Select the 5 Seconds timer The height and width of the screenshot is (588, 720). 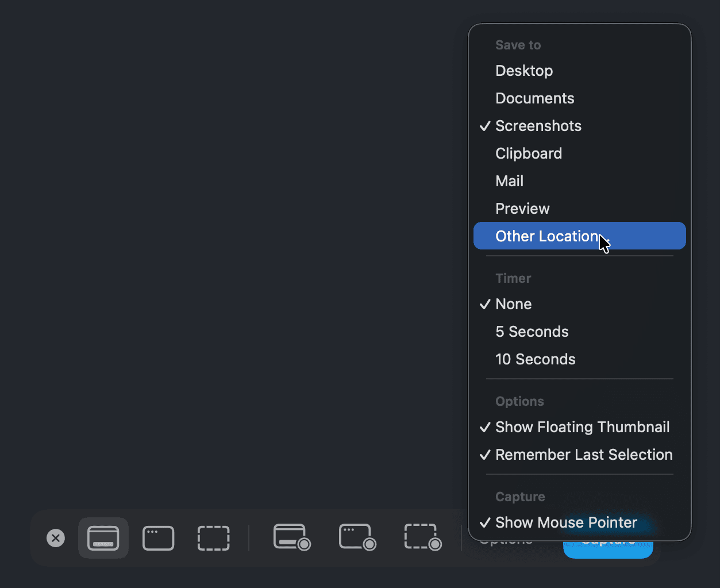(532, 332)
